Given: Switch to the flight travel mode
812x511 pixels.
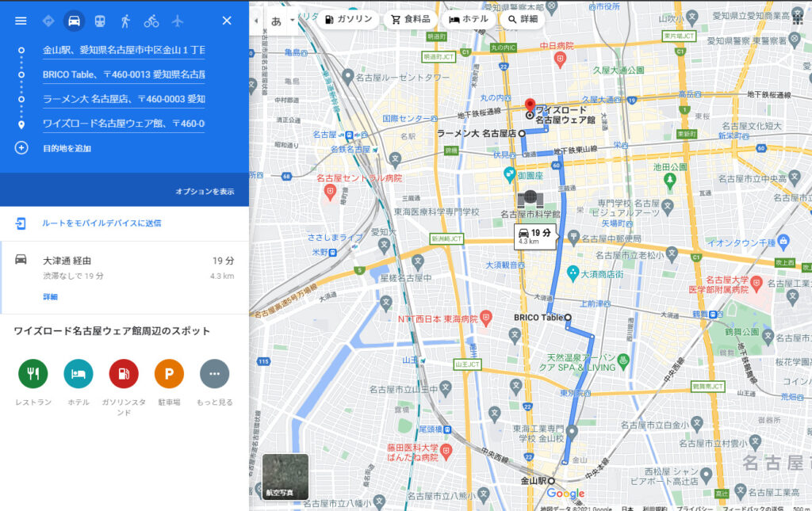Looking at the screenshot, I should pos(177,21).
